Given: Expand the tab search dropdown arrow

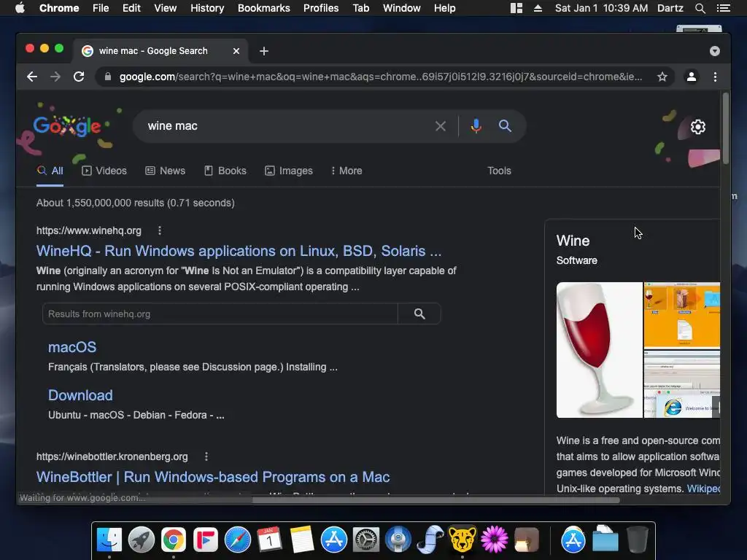Looking at the screenshot, I should coord(715,51).
